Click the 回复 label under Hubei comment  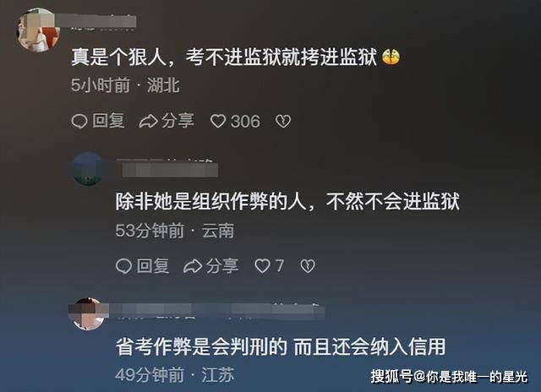[108, 121]
